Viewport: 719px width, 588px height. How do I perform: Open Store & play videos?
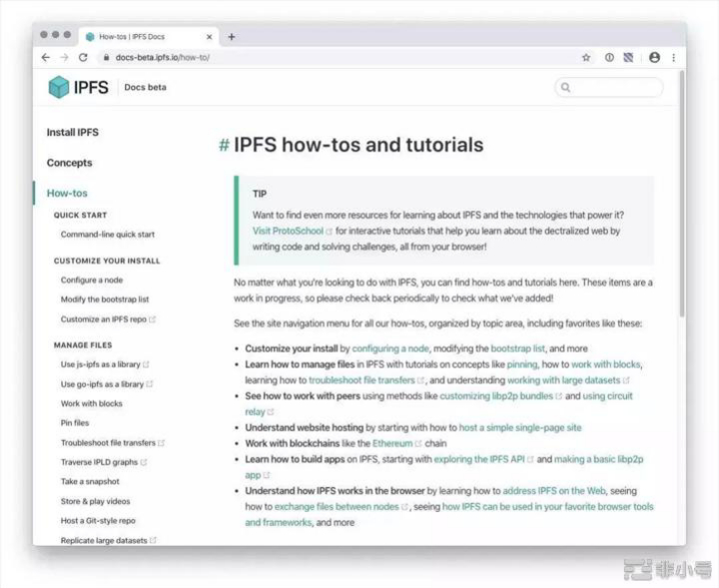click(x=96, y=501)
